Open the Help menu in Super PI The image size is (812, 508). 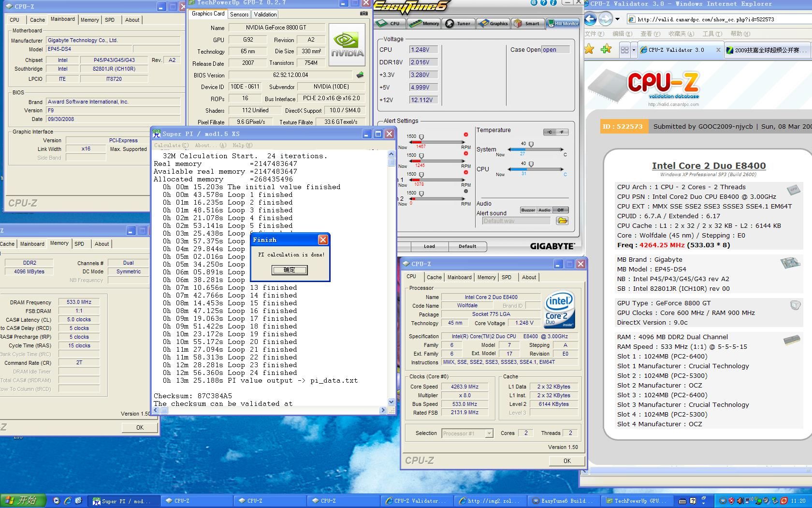click(242, 145)
